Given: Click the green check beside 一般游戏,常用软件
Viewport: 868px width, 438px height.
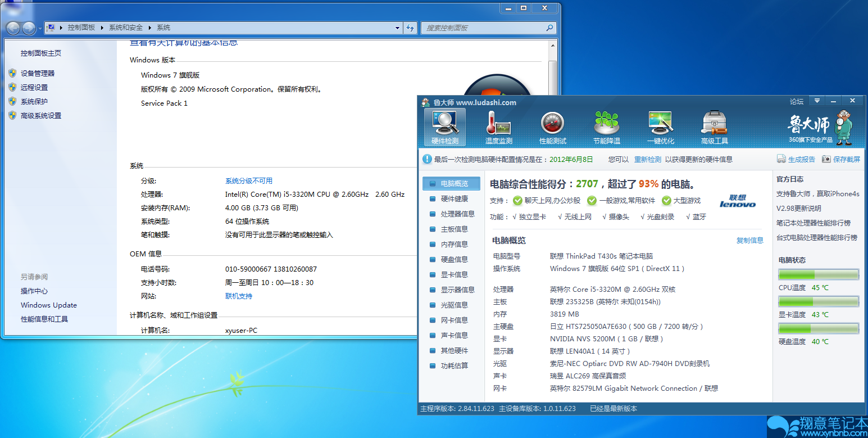Looking at the screenshot, I should tap(592, 201).
